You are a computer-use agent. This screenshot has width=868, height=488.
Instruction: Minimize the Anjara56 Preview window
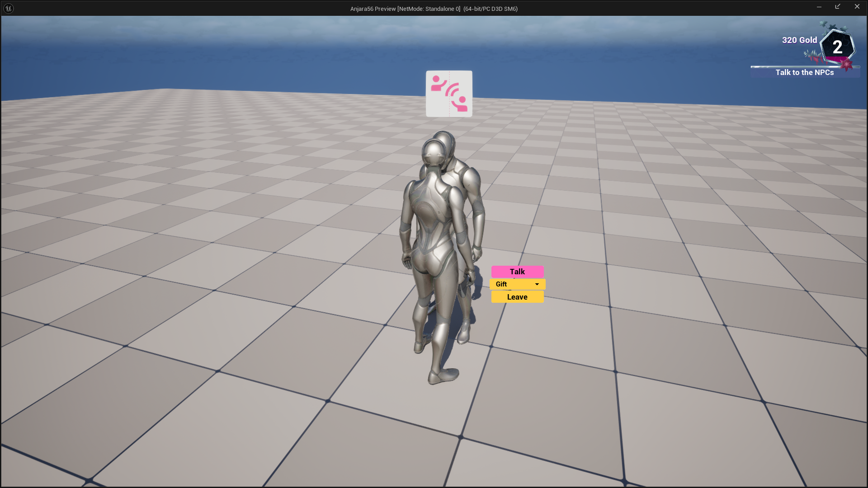pos(819,7)
